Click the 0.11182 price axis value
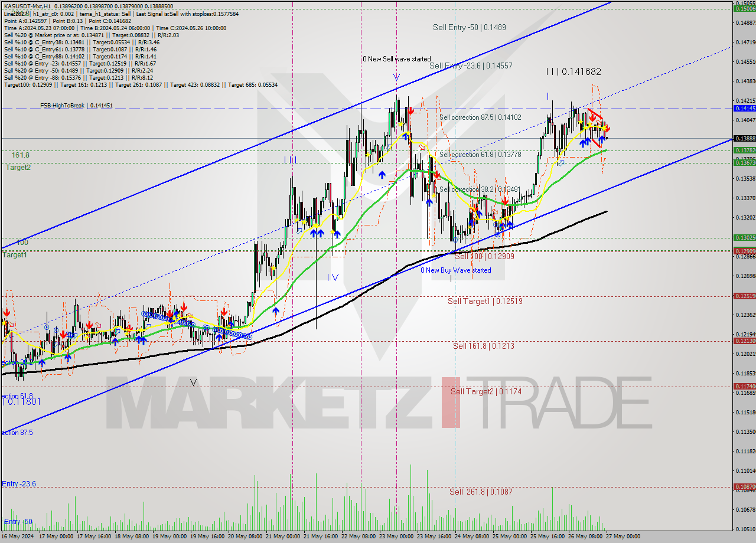The width and height of the screenshot is (756, 543). click(745, 451)
